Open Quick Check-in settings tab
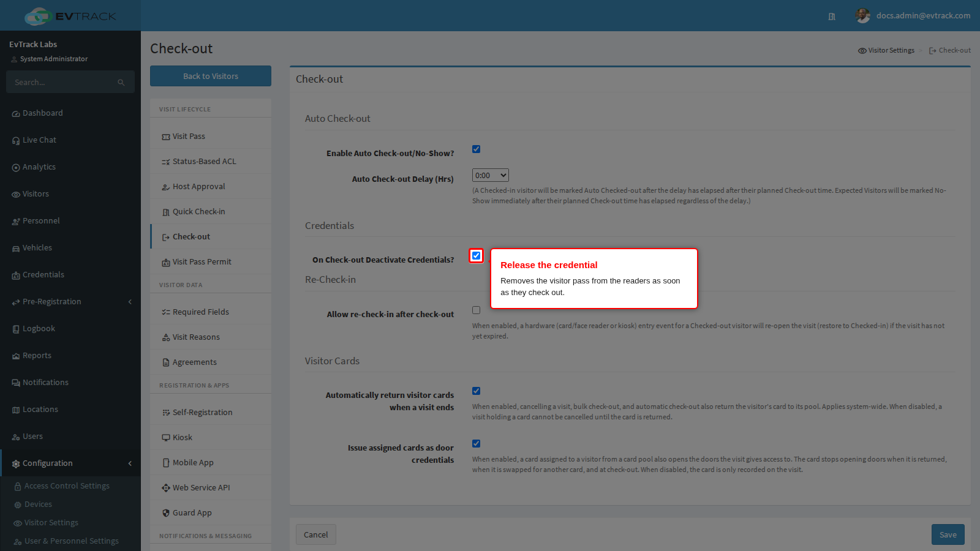The image size is (980, 551). tap(211, 212)
